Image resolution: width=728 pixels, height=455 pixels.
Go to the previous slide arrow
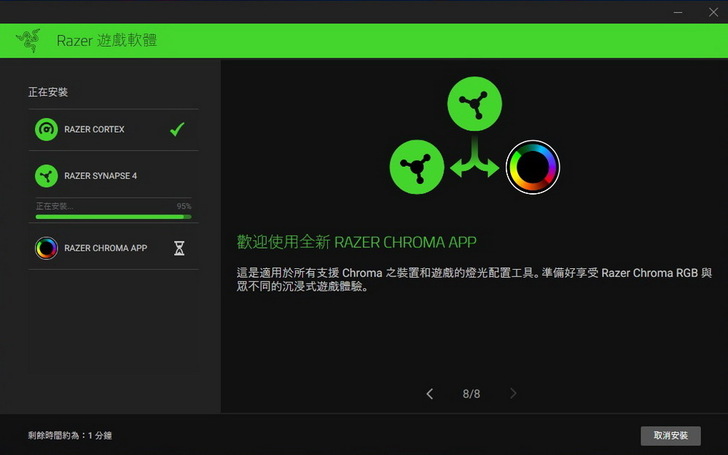[429, 394]
